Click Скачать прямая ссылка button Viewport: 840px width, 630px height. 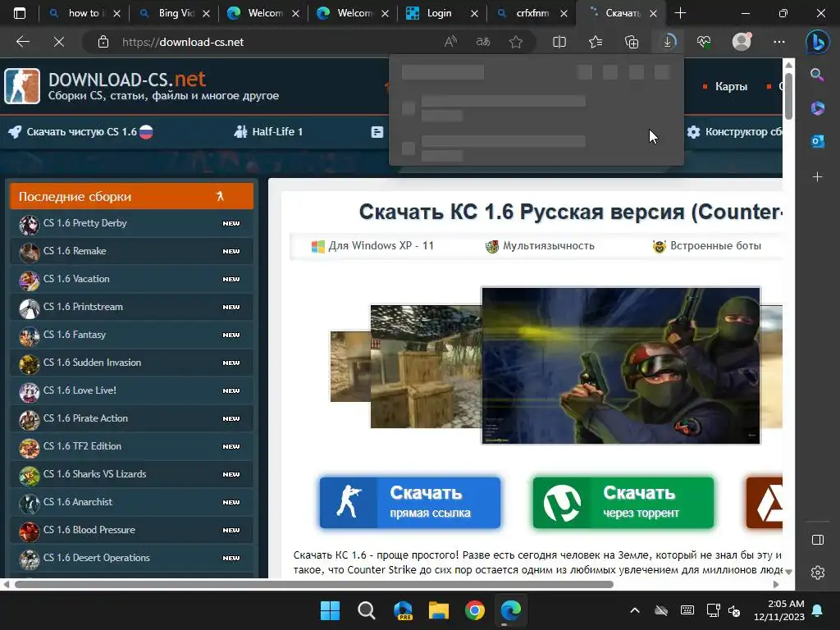(410, 503)
